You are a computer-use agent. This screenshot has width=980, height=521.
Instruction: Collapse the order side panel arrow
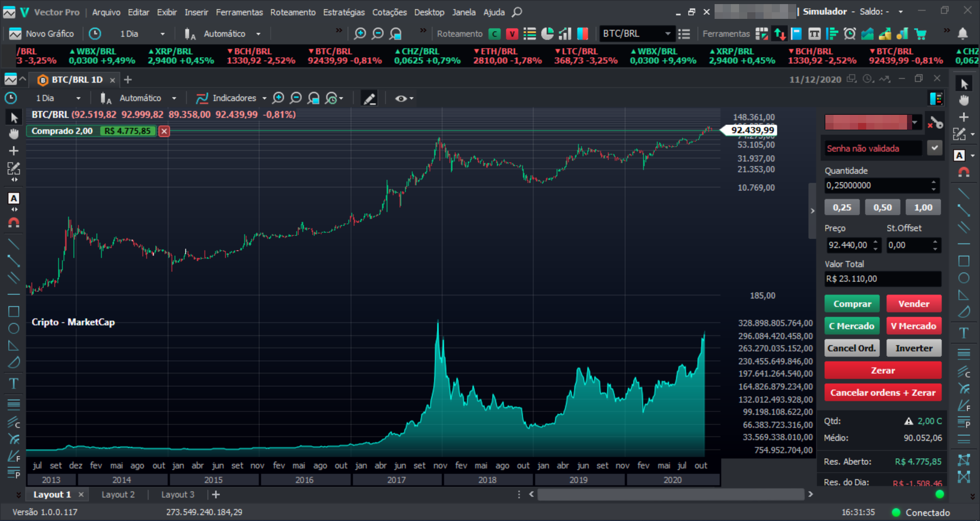click(813, 211)
